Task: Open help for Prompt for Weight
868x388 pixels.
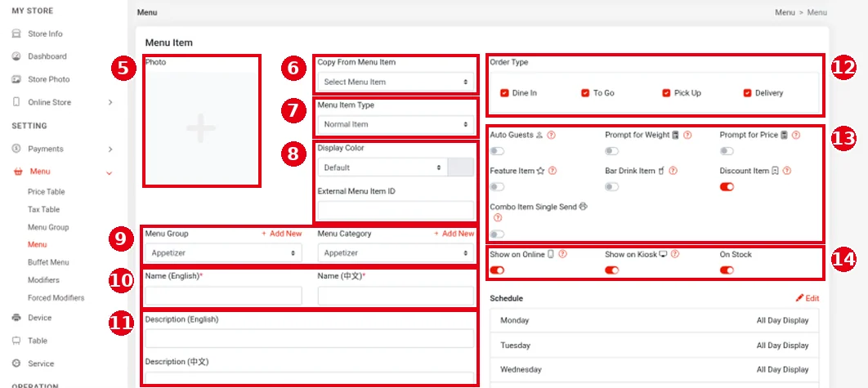Action: click(x=687, y=135)
